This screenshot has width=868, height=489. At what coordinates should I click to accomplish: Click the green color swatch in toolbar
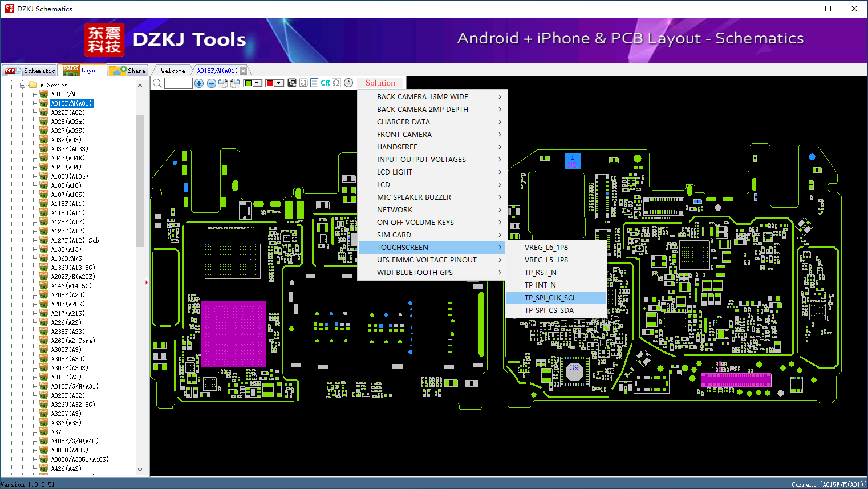[248, 83]
